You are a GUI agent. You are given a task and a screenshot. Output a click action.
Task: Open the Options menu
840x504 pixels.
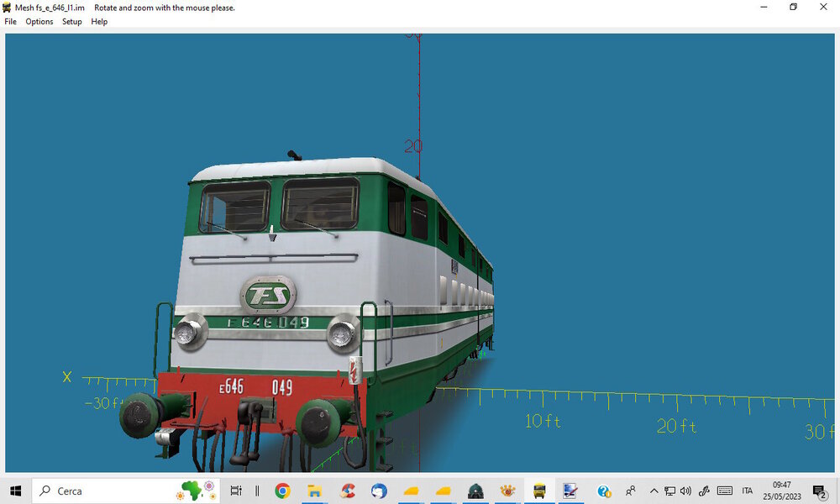pos(39,22)
